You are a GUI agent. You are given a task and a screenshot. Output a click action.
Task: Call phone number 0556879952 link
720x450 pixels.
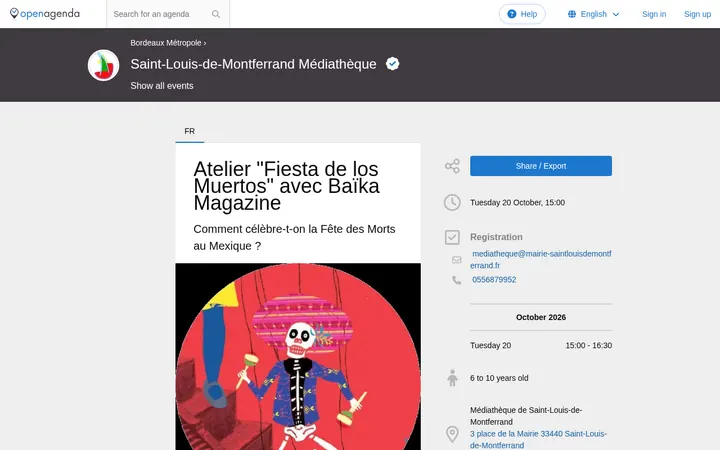pyautogui.click(x=494, y=280)
